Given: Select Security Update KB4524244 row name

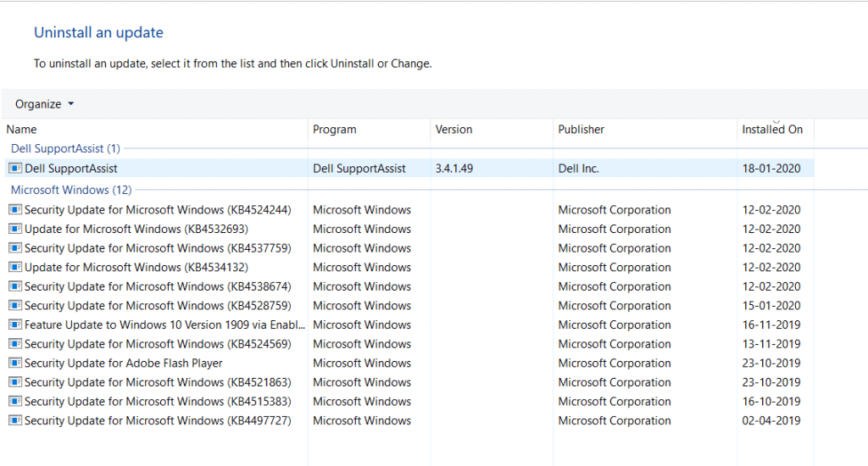Looking at the screenshot, I should coord(158,210).
